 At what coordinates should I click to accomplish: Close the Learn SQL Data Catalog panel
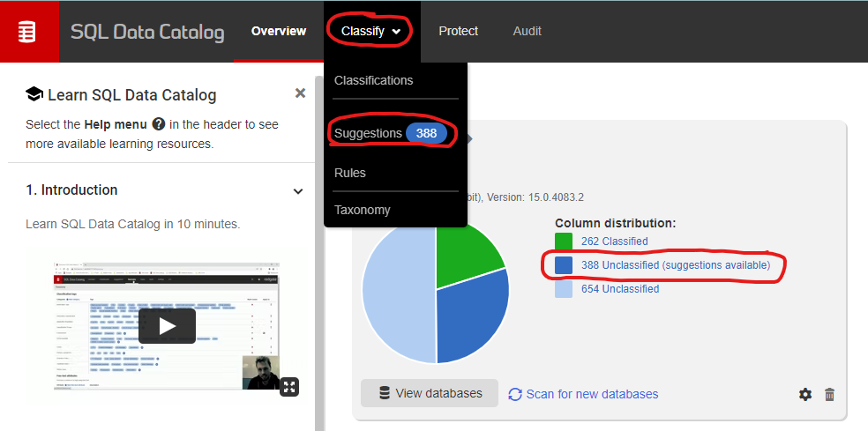300,93
